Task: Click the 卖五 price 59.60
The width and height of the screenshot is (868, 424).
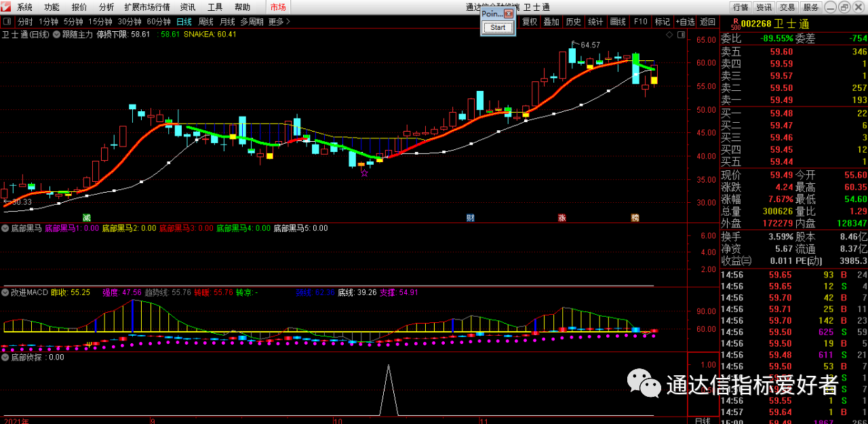Action: pos(781,52)
